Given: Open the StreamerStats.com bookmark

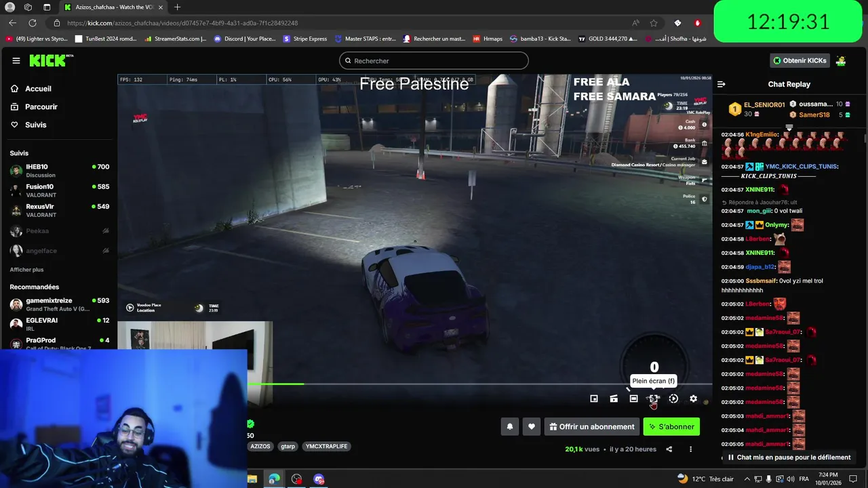Looking at the screenshot, I should pyautogui.click(x=175, y=39).
